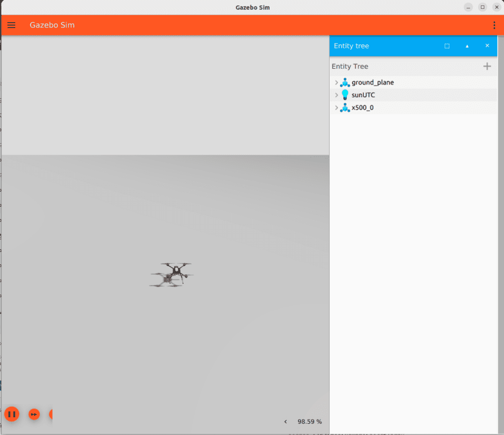Open the hamburger menu in Gazebo Sim

pyautogui.click(x=11, y=25)
